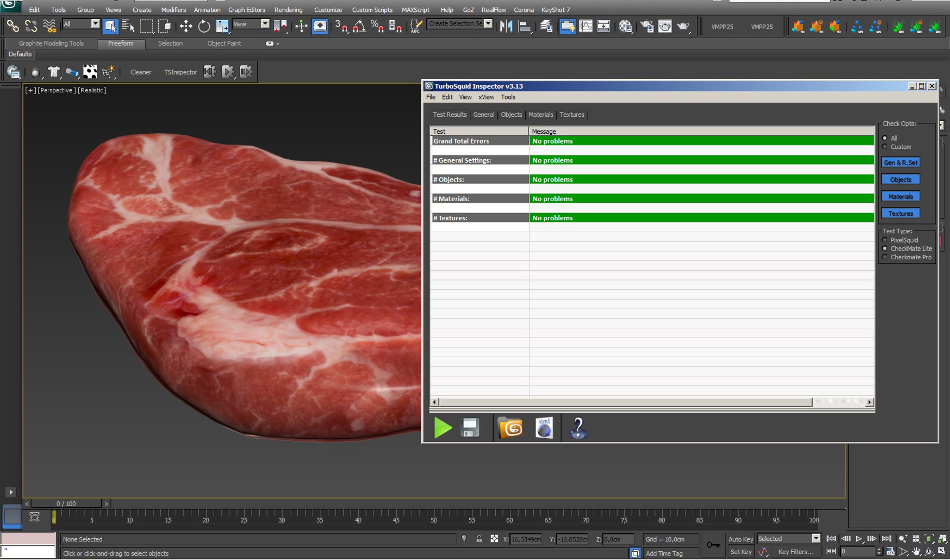Viewport: 950px width, 560px height.
Task: Activate the Select and Move tool
Action: [186, 25]
